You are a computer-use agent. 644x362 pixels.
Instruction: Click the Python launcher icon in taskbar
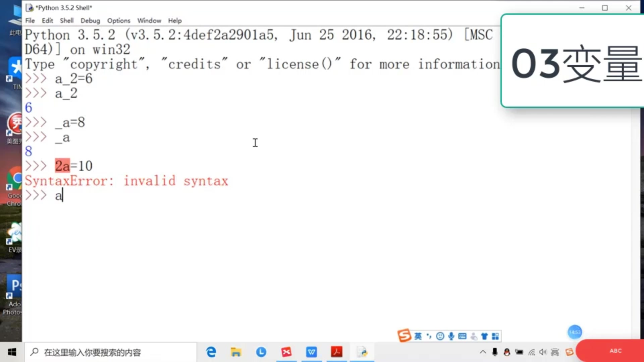coord(362,352)
